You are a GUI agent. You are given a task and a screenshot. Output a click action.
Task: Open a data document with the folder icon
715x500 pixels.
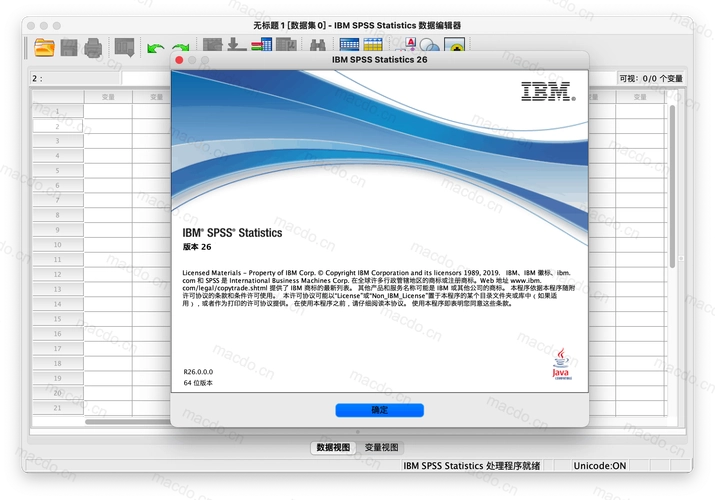[x=44, y=48]
